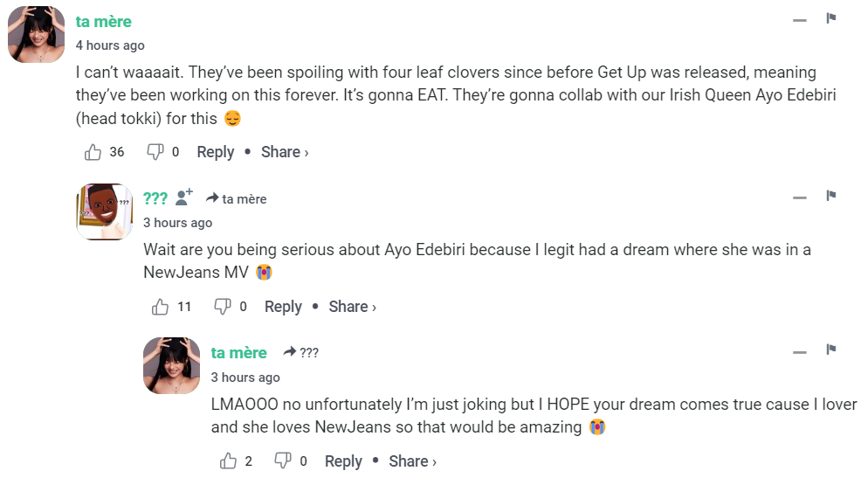868x478 pixels.
Task: Flag the LMAOOO reply
Action: (831, 350)
